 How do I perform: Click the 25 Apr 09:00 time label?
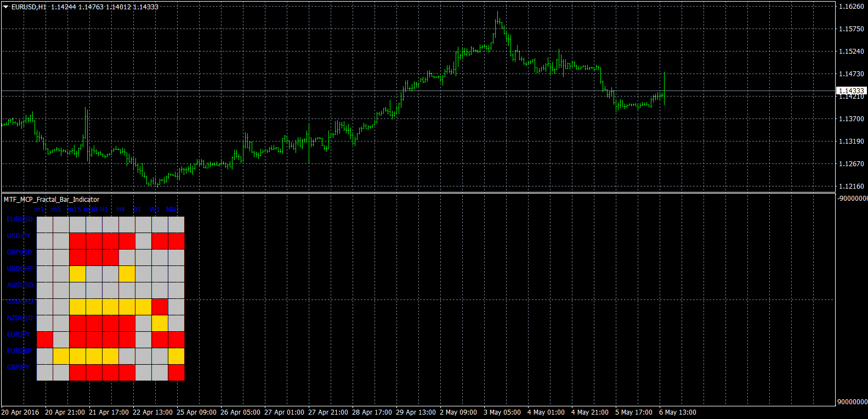(x=196, y=412)
